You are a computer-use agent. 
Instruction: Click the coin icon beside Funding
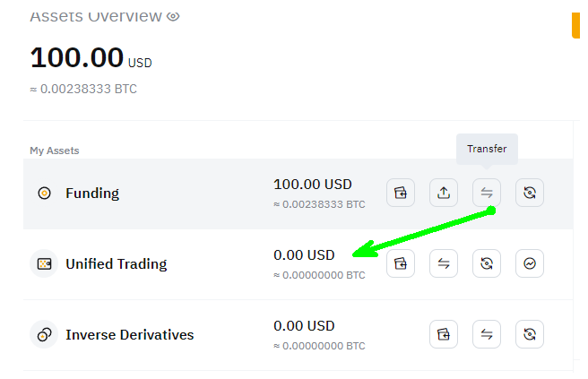click(44, 193)
